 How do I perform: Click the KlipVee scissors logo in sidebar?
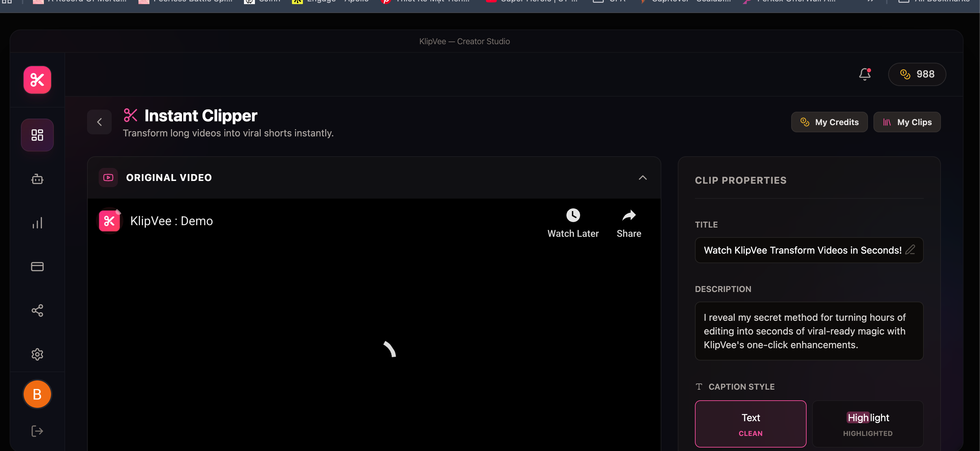click(37, 80)
